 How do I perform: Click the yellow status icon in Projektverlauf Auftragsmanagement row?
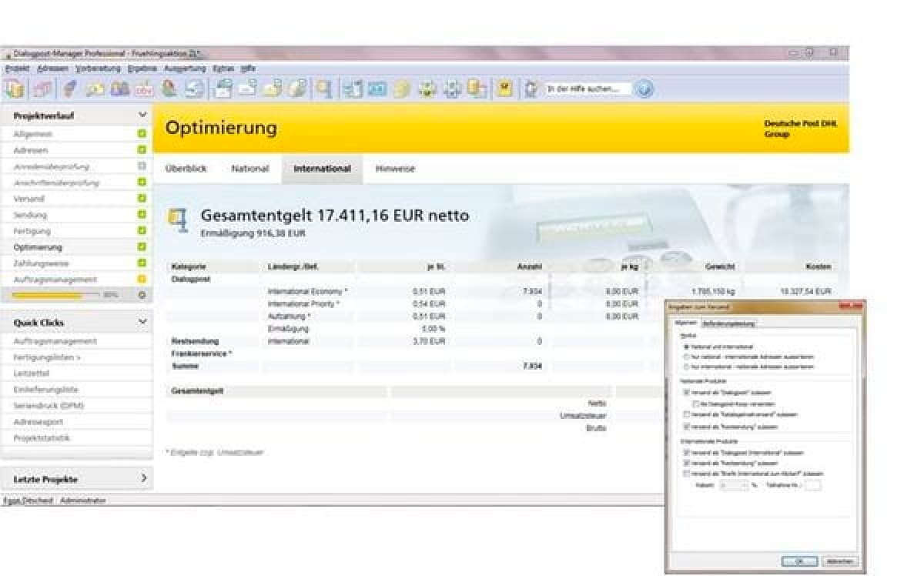coord(142,280)
